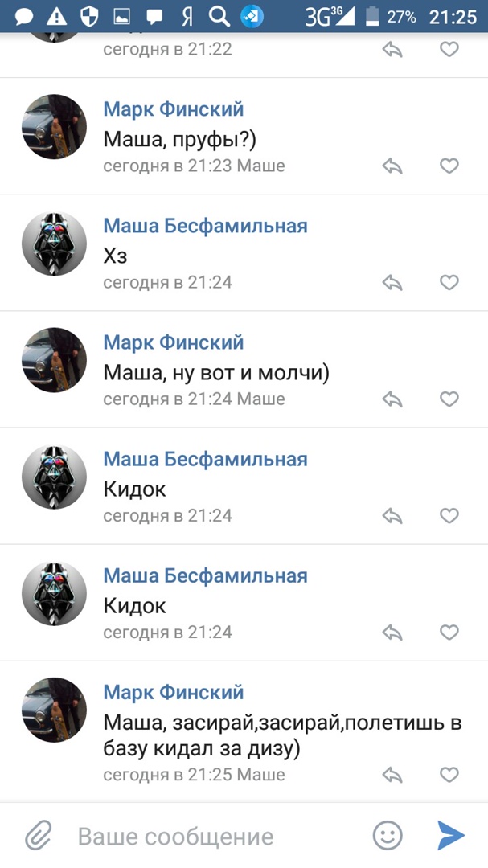
Task: Like the "Маша, ну вот и молчи)" comment
Action: (x=449, y=399)
